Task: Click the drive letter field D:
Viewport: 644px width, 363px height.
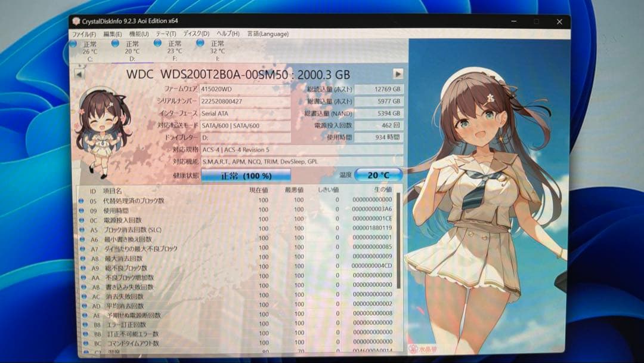Action: tap(245, 138)
